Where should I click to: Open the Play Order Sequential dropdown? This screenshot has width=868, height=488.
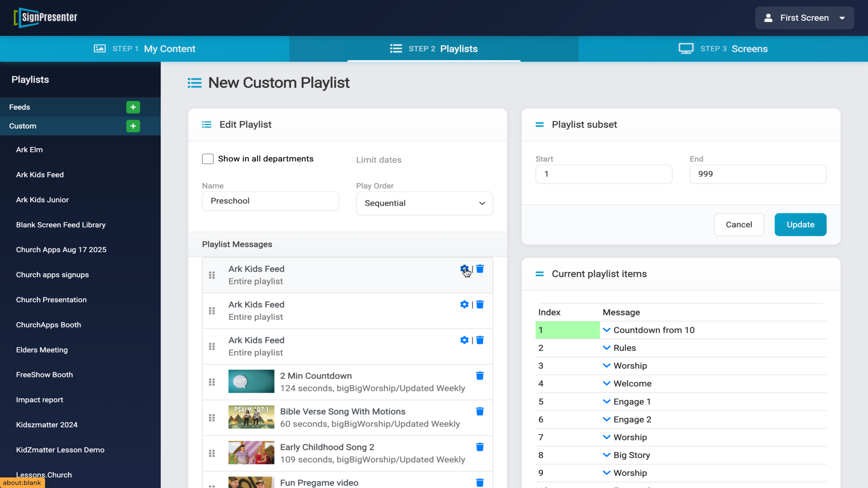tap(424, 203)
